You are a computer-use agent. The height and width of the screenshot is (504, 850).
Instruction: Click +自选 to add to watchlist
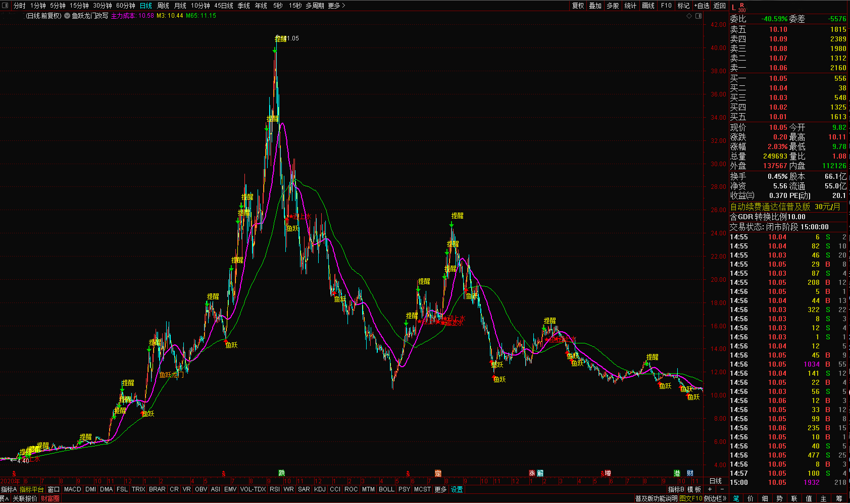[702, 6]
